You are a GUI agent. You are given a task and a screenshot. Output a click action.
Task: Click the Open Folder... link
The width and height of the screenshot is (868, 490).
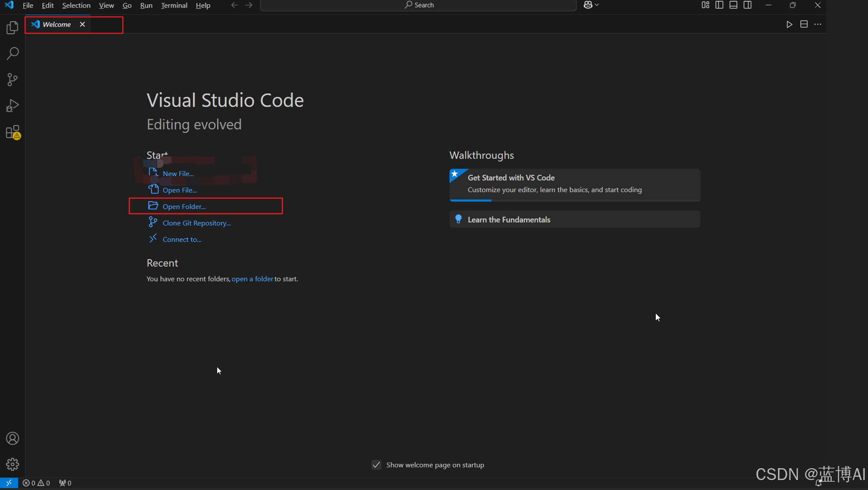coord(184,207)
